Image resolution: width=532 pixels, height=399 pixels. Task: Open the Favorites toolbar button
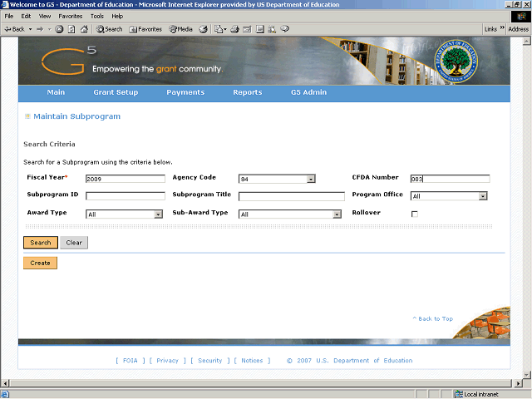(x=145, y=29)
